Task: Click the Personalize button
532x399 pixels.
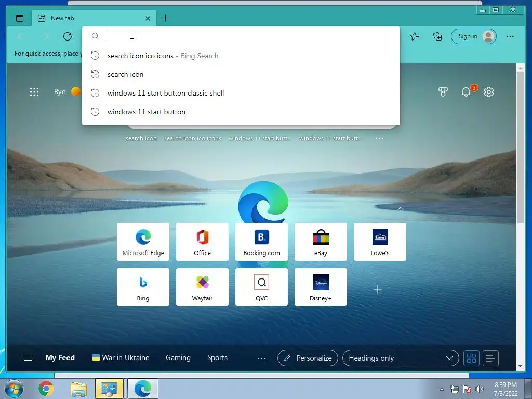Action: click(308, 358)
